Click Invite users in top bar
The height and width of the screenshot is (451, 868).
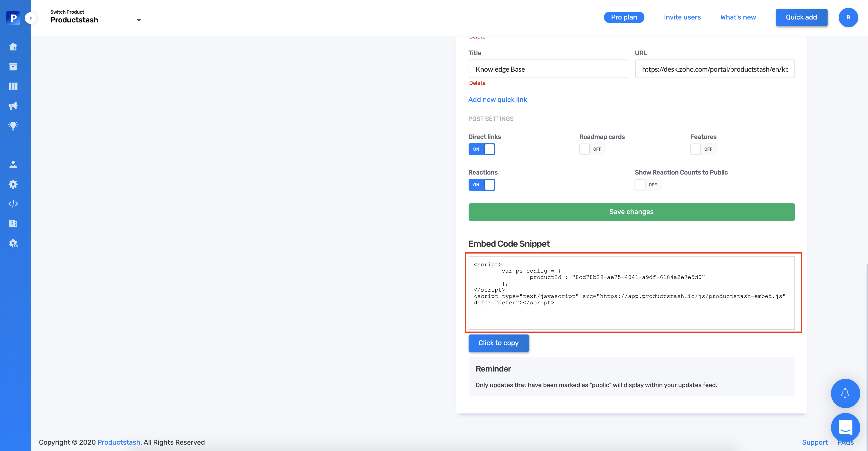(x=682, y=17)
